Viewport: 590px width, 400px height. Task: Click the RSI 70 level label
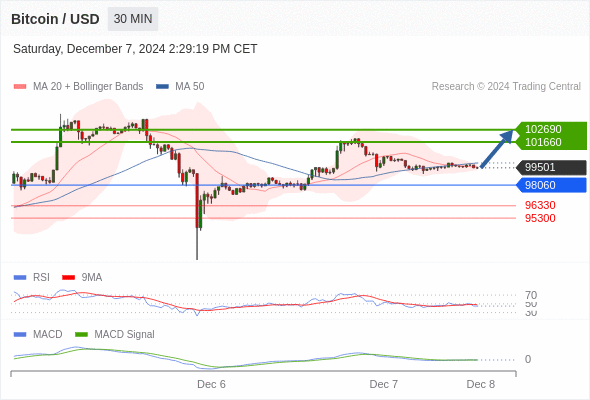[x=531, y=295]
